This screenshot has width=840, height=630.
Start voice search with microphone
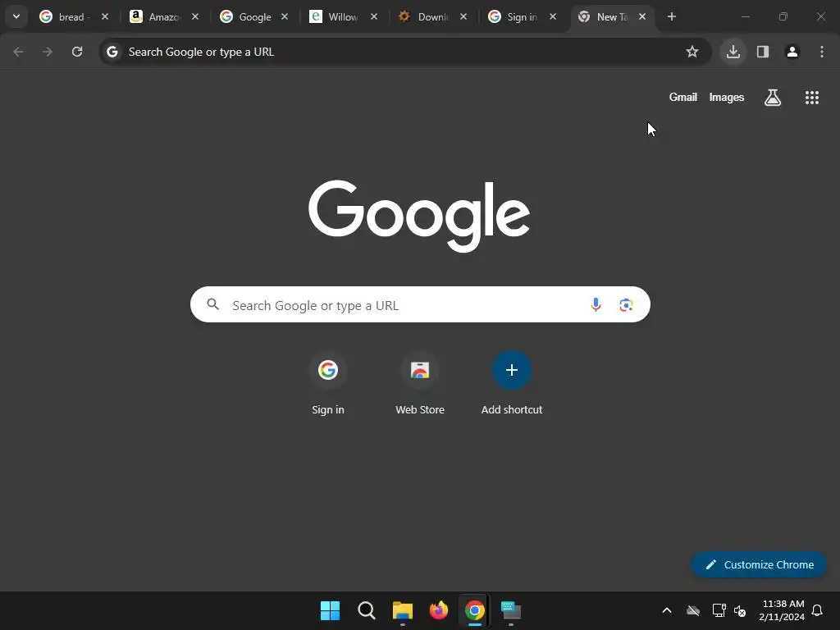pyautogui.click(x=596, y=304)
